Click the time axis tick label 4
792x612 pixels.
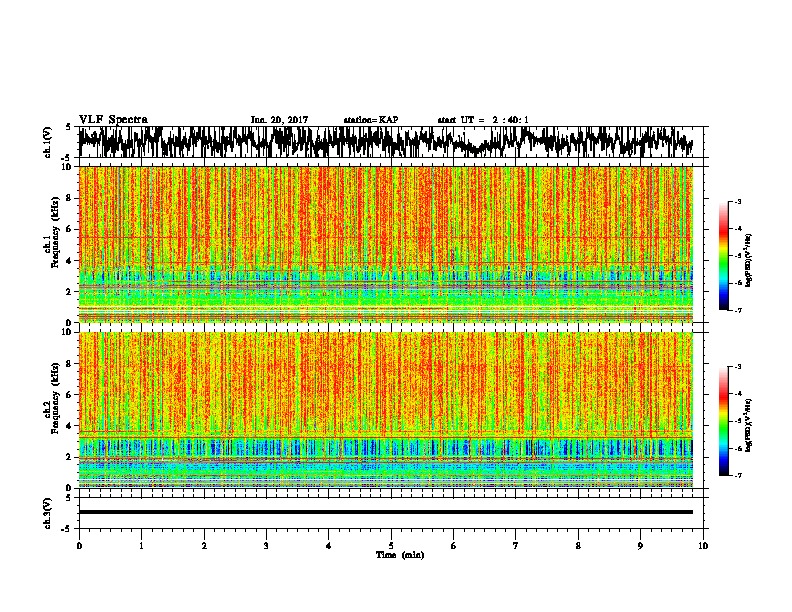point(329,546)
